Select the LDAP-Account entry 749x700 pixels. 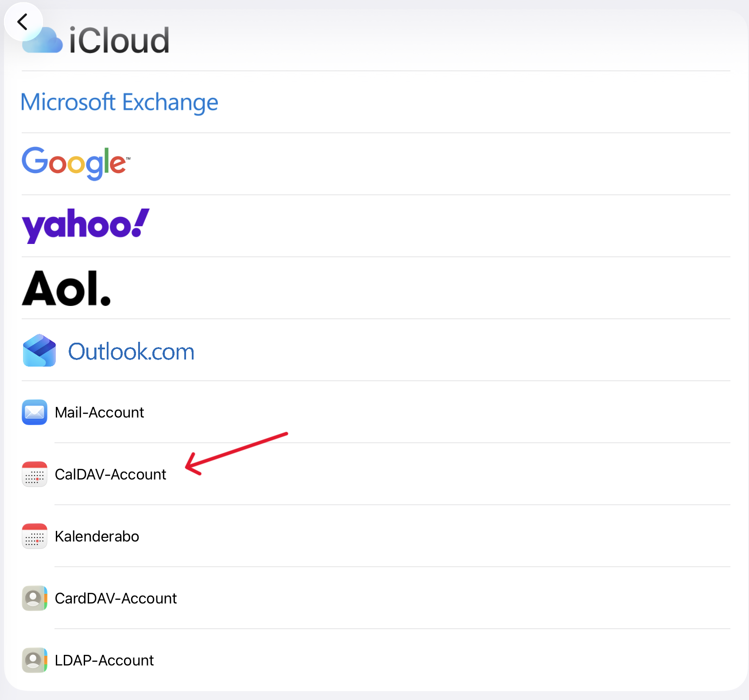(376, 660)
